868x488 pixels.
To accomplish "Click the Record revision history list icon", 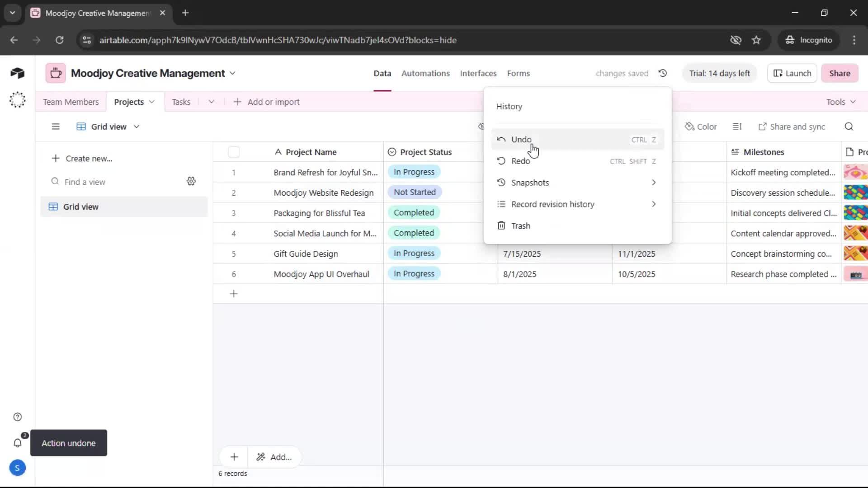I will click(x=501, y=204).
